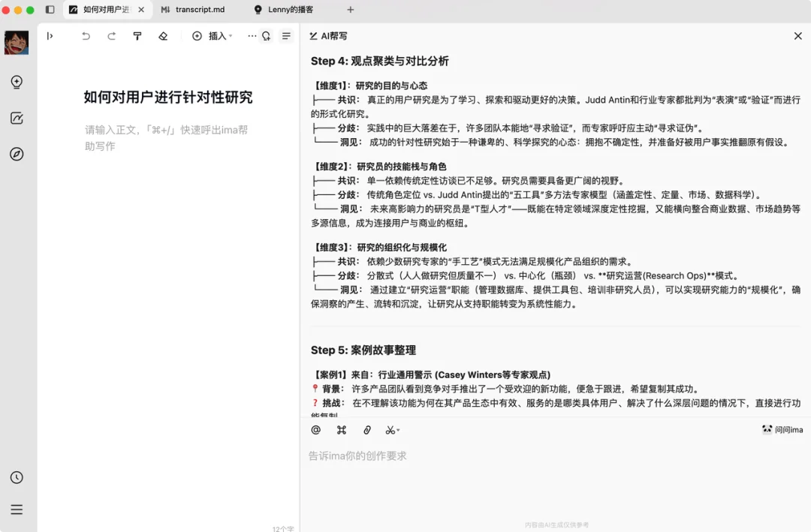Click the eraser icon in the toolbar
This screenshot has width=811, height=532.
(x=161, y=36)
